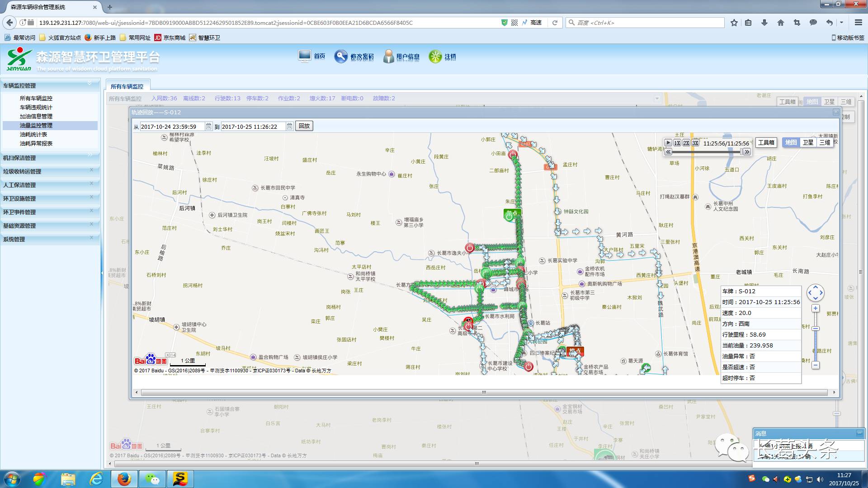Click the fast-forward double-arrow playback button

[x=747, y=152]
